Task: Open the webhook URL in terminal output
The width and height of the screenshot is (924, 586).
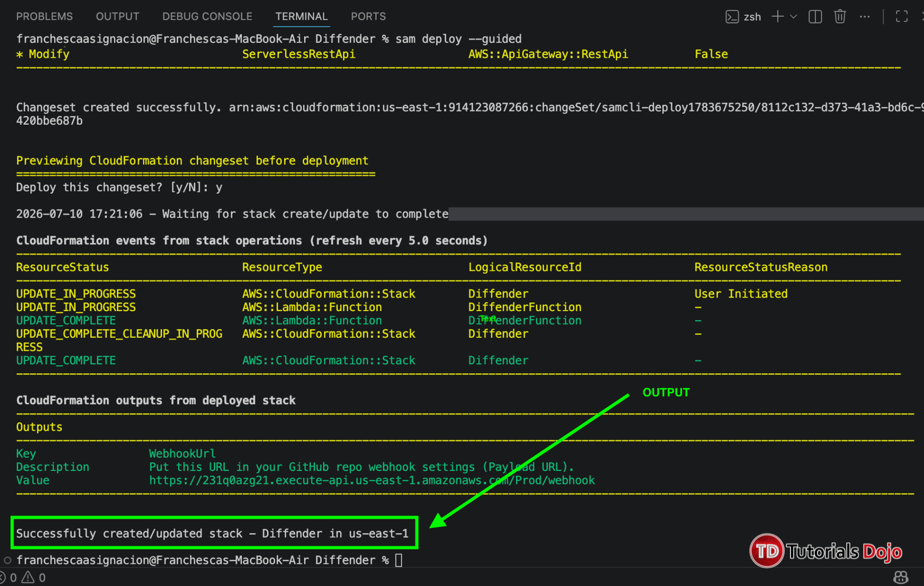Action: (372, 480)
